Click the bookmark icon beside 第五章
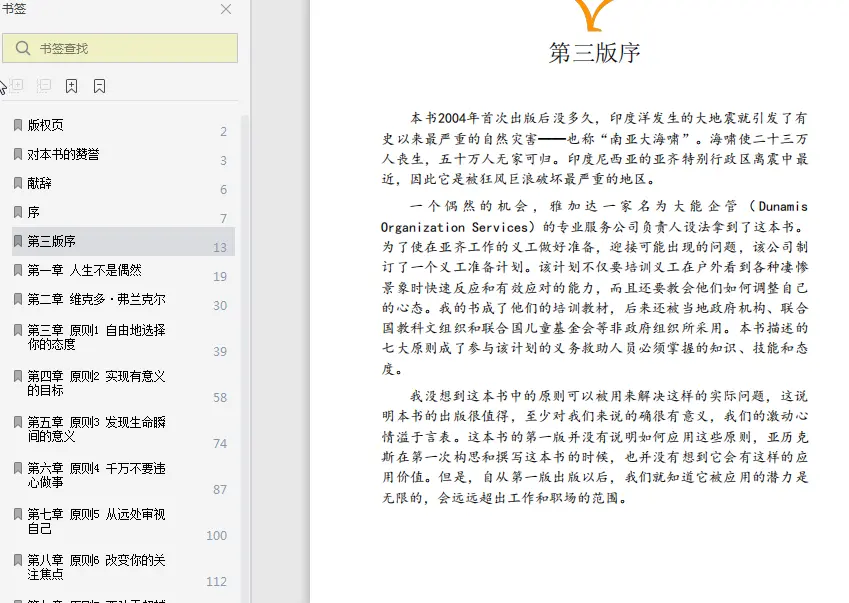This screenshot has width=849, height=603. click(18, 422)
